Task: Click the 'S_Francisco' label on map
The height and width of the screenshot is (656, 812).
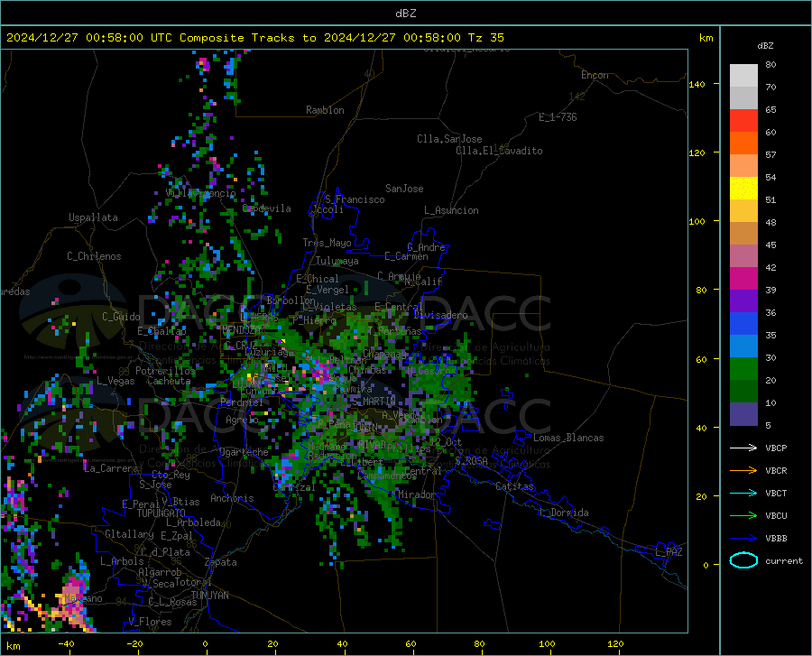Action: 355,199
